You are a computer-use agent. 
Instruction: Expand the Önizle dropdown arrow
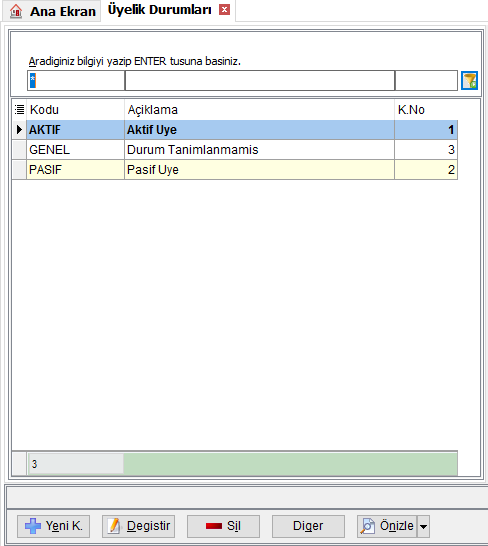click(x=423, y=526)
